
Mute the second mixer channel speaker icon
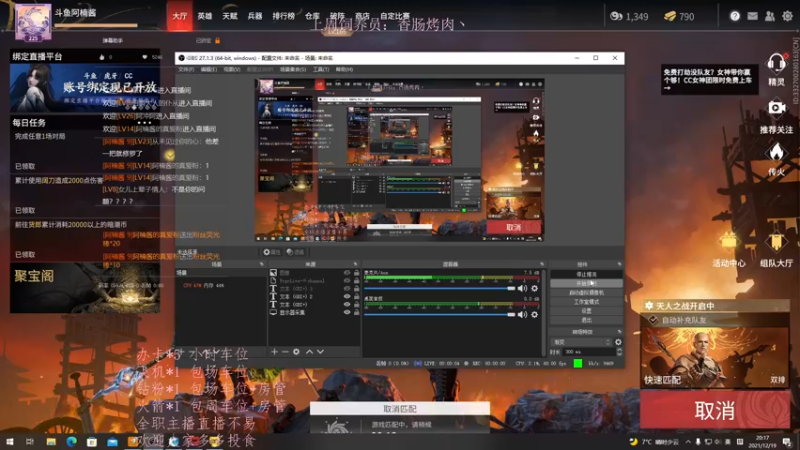point(522,314)
